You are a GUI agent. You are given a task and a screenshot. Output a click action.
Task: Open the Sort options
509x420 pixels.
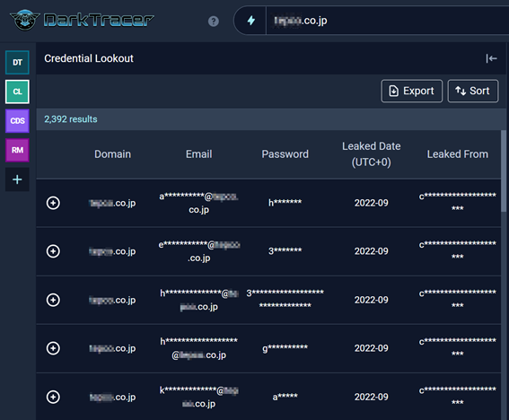pos(473,91)
